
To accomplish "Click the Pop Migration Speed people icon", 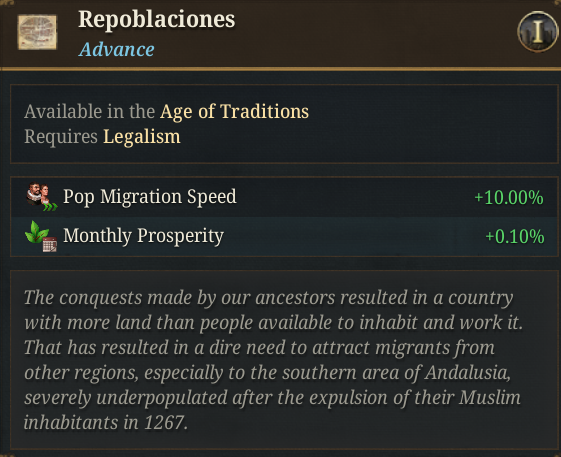I will pyautogui.click(x=41, y=197).
